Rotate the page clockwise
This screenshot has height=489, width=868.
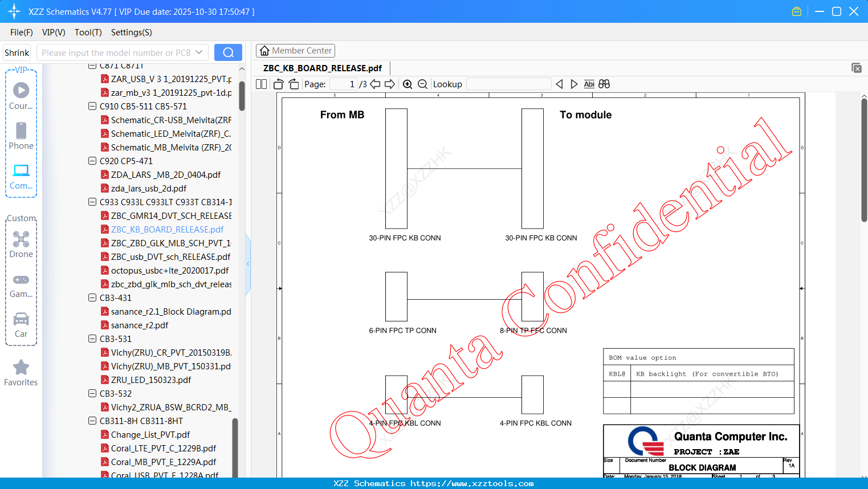coord(294,84)
